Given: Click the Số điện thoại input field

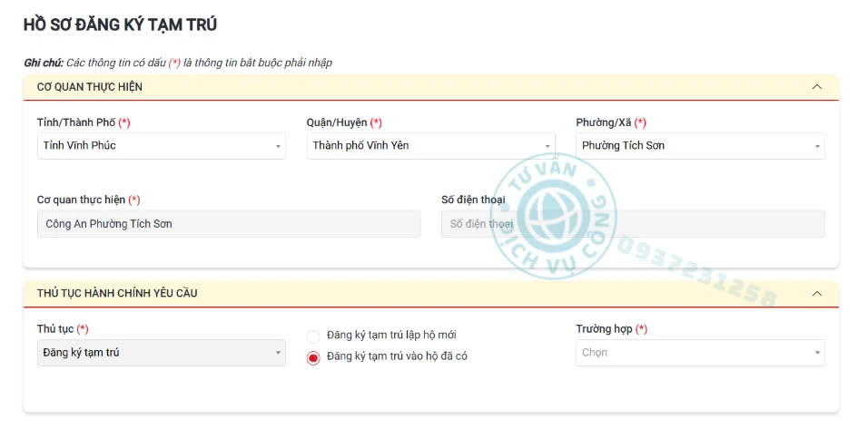Looking at the screenshot, I should [633, 224].
